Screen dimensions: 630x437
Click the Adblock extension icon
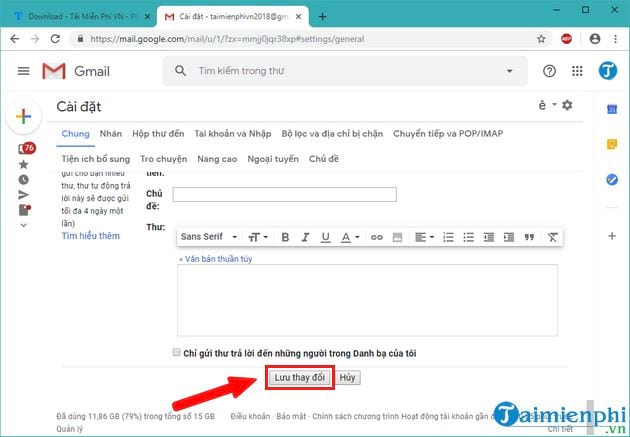pos(567,39)
